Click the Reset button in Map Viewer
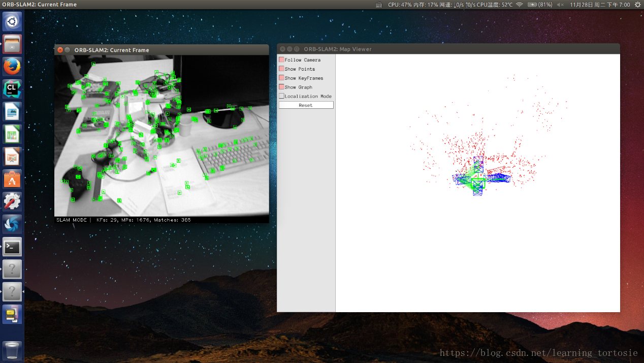This screenshot has height=363, width=644. click(x=306, y=105)
